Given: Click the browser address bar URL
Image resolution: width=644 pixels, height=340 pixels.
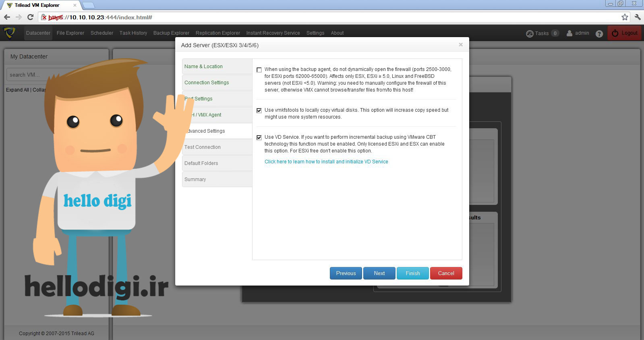Looking at the screenshot, I should [100, 17].
